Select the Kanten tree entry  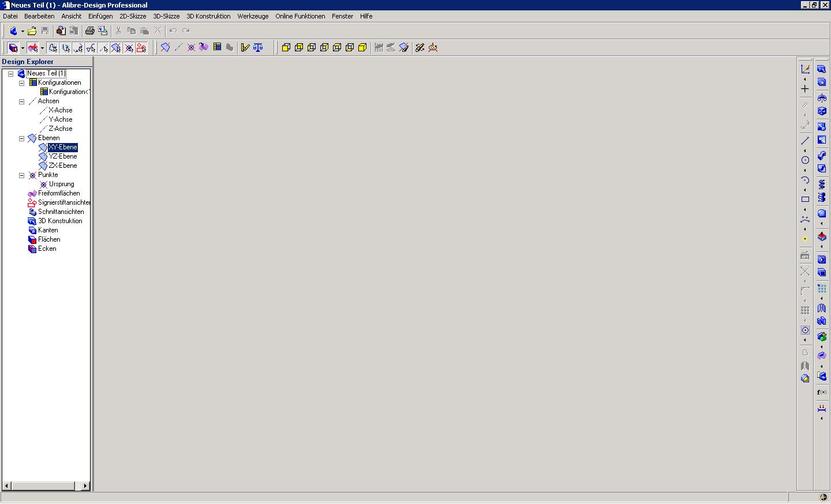tap(48, 230)
